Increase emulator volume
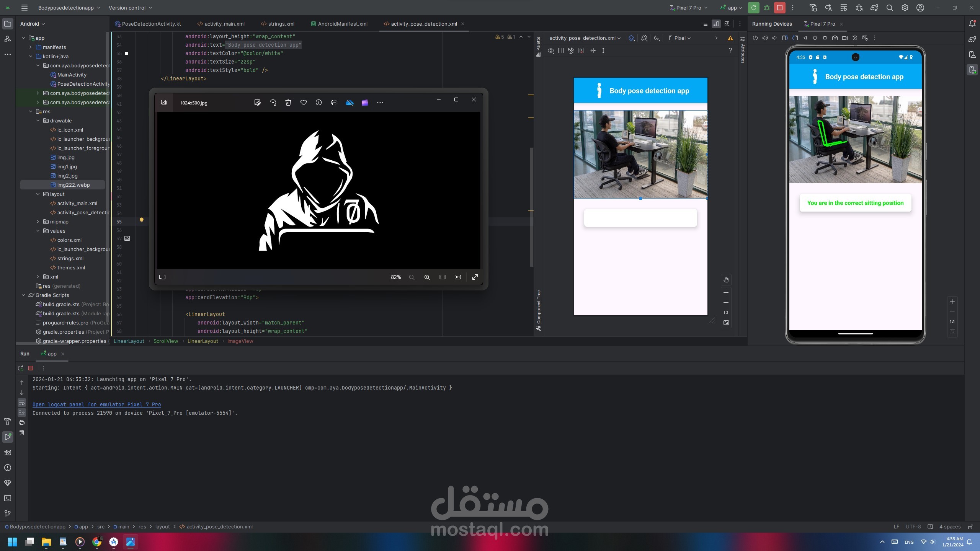 click(x=765, y=38)
